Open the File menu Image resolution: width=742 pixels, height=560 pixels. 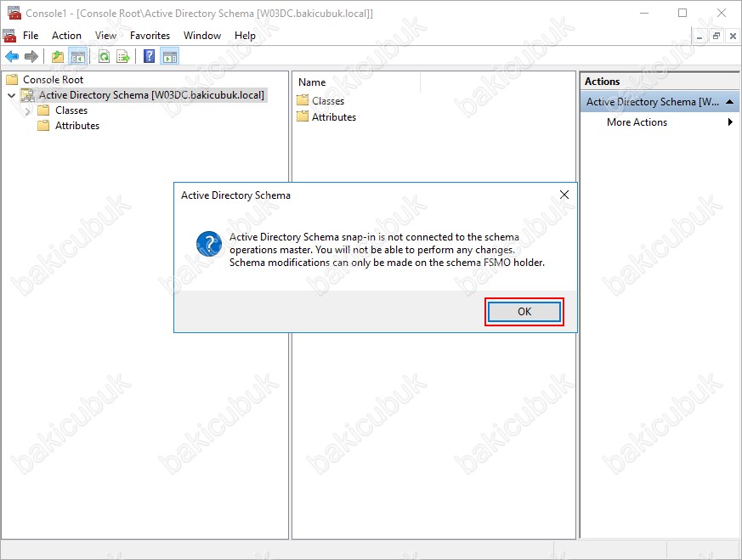[31, 36]
